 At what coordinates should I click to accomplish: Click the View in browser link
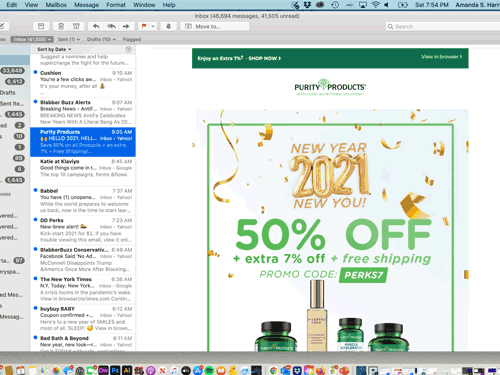point(441,57)
